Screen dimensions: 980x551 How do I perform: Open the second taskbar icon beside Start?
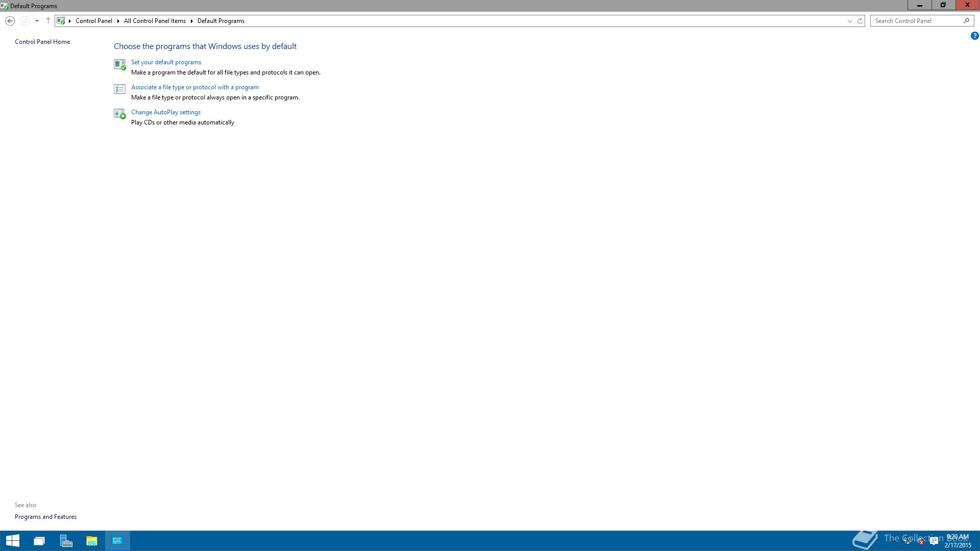(x=39, y=541)
